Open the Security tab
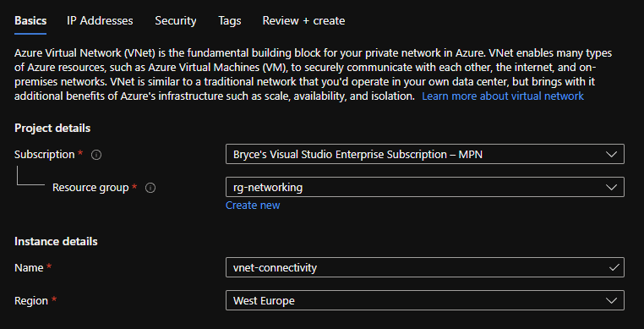 176,20
